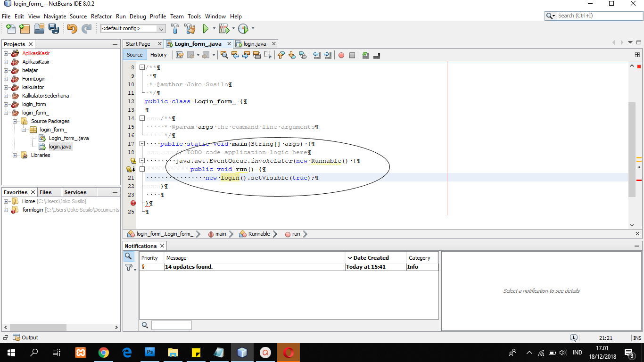Toggle Rectangular Selection mode
644x362 pixels.
(267, 55)
